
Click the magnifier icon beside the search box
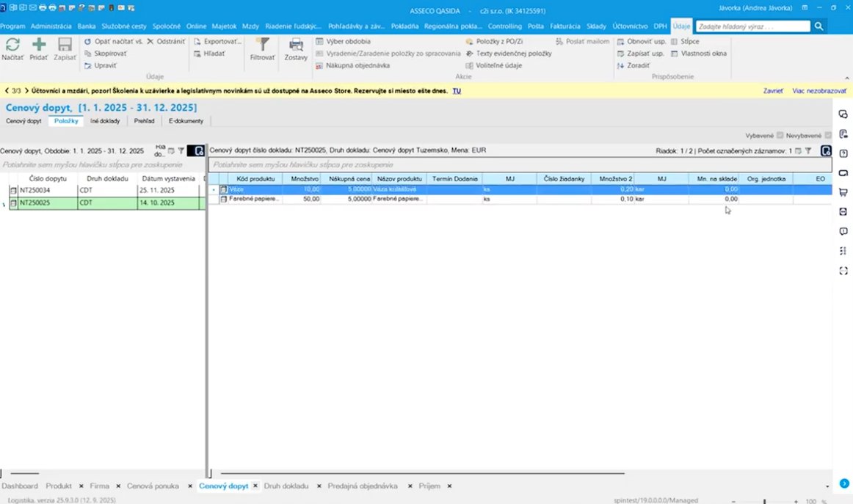pyautogui.click(x=818, y=26)
